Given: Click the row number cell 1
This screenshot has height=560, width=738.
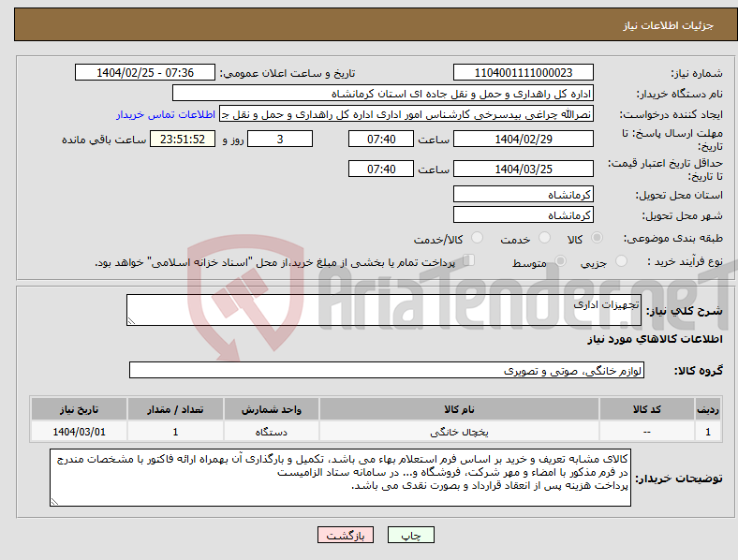Looking at the screenshot, I should tap(708, 432).
